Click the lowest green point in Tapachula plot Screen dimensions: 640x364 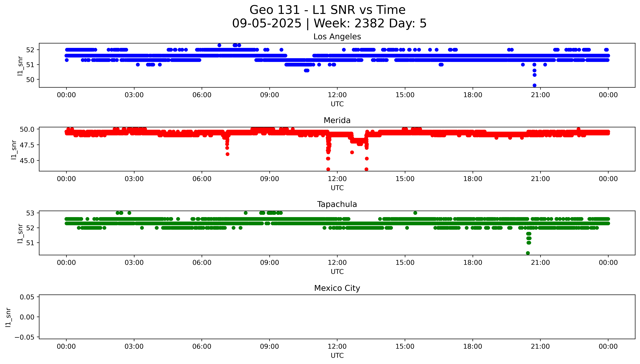528,253
